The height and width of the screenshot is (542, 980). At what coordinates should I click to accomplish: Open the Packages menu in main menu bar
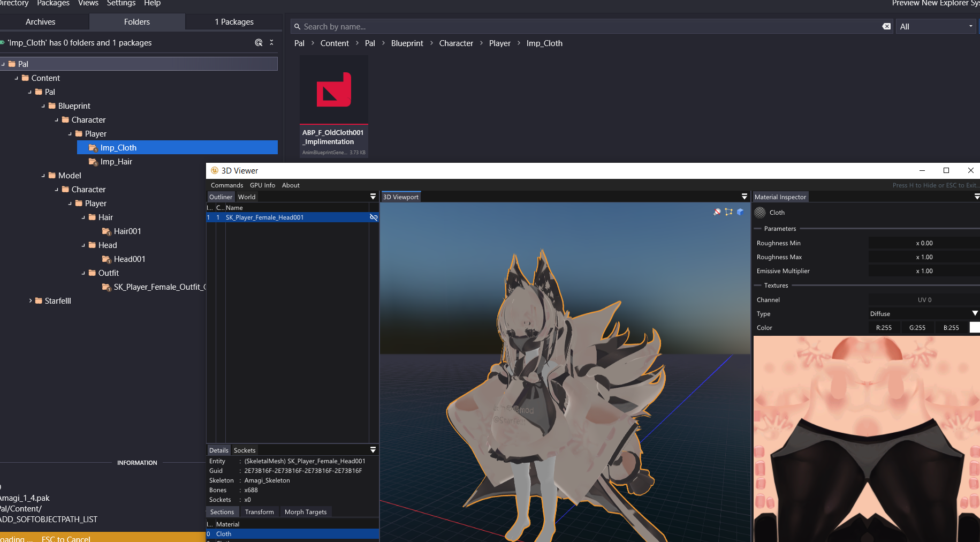point(54,3)
